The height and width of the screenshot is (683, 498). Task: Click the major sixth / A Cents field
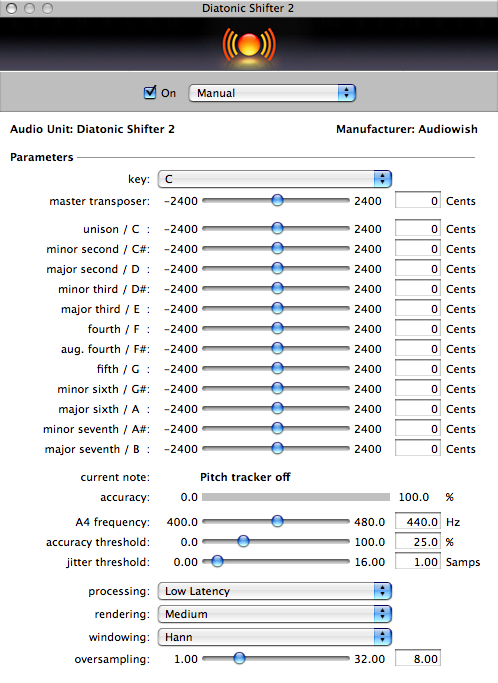click(x=418, y=409)
